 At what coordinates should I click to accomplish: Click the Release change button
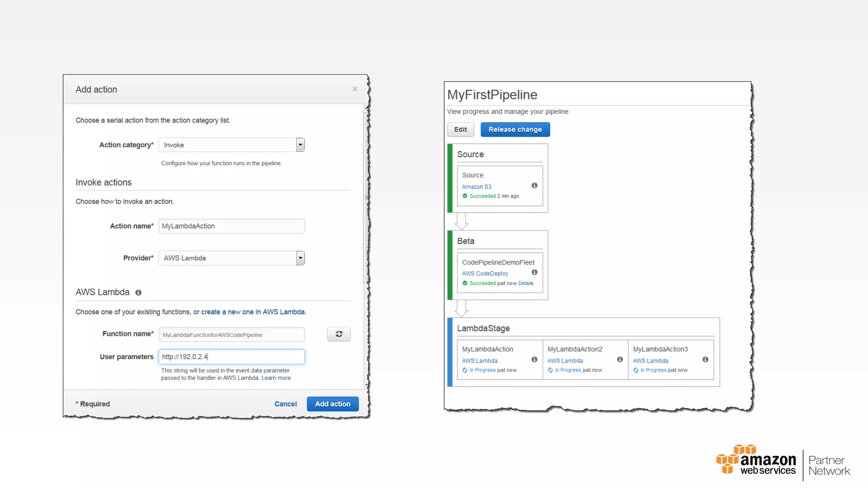pos(515,130)
